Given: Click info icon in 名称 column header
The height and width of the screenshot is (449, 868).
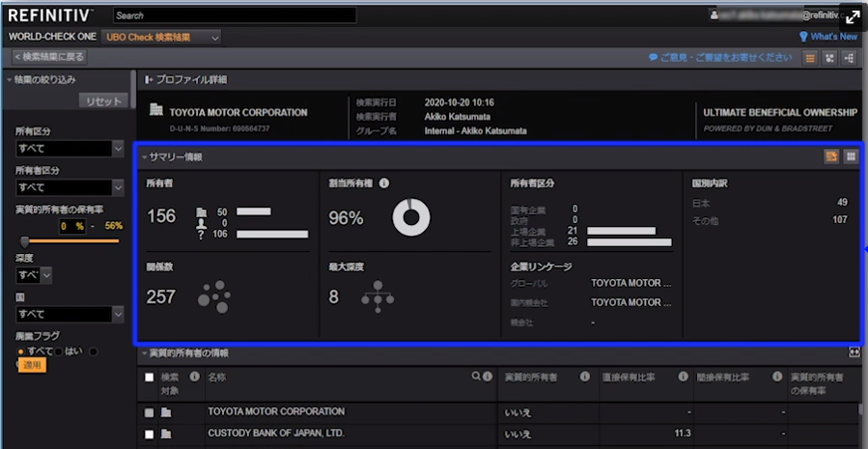Looking at the screenshot, I should [488, 377].
